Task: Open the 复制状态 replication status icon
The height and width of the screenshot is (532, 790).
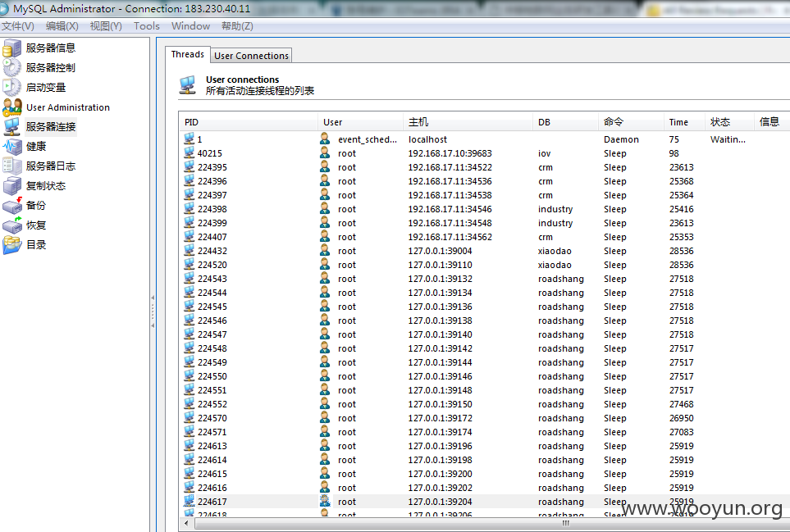Action: pos(12,186)
